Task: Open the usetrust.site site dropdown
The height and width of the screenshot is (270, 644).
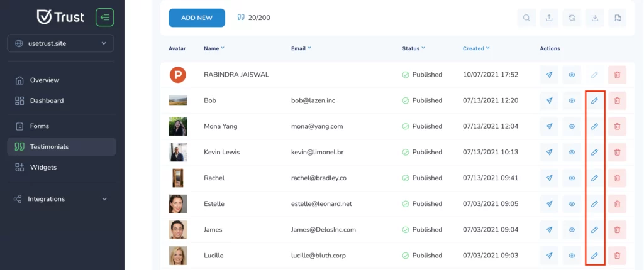Action: tap(60, 43)
